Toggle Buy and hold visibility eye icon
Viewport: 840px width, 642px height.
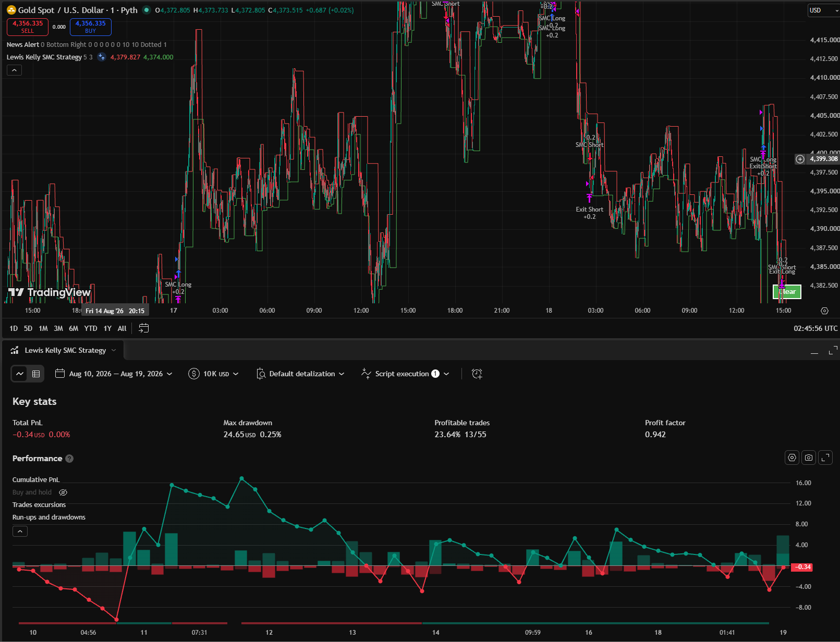tap(63, 492)
